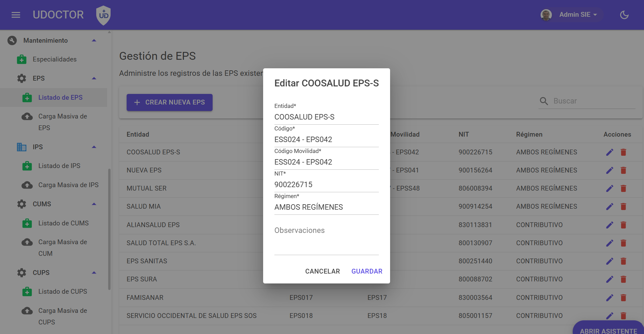Delete the NUEVA EPS row
Viewport: 644px width, 334px height.
(624, 170)
